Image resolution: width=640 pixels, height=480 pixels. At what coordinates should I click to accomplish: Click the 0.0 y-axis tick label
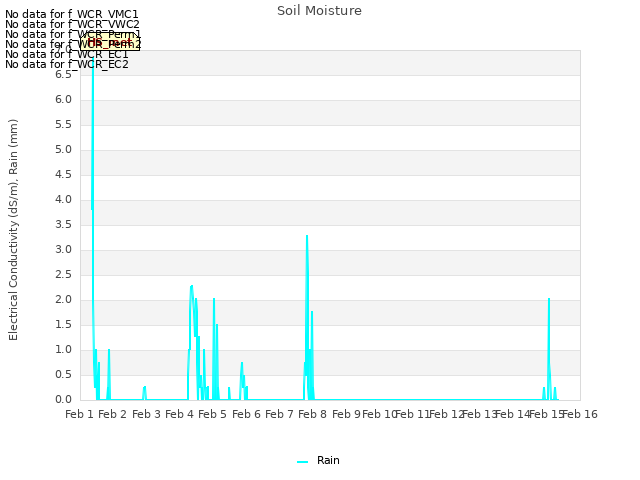[63, 399]
